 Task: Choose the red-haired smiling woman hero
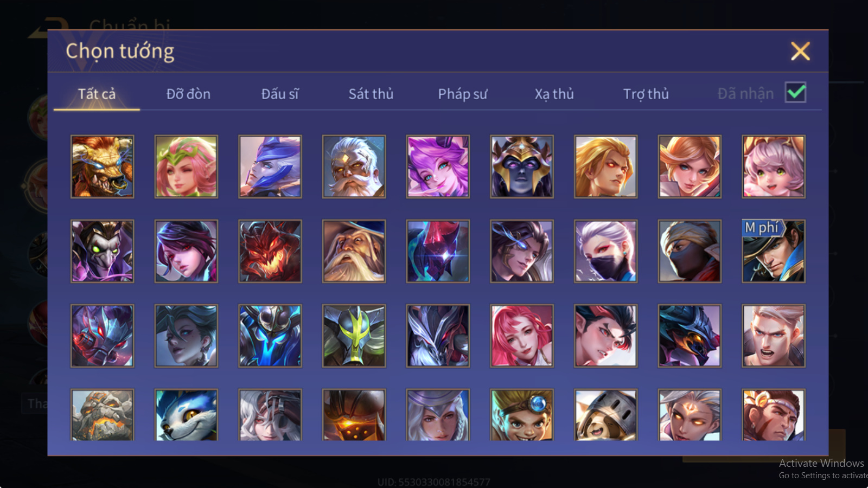pyautogui.click(x=521, y=336)
